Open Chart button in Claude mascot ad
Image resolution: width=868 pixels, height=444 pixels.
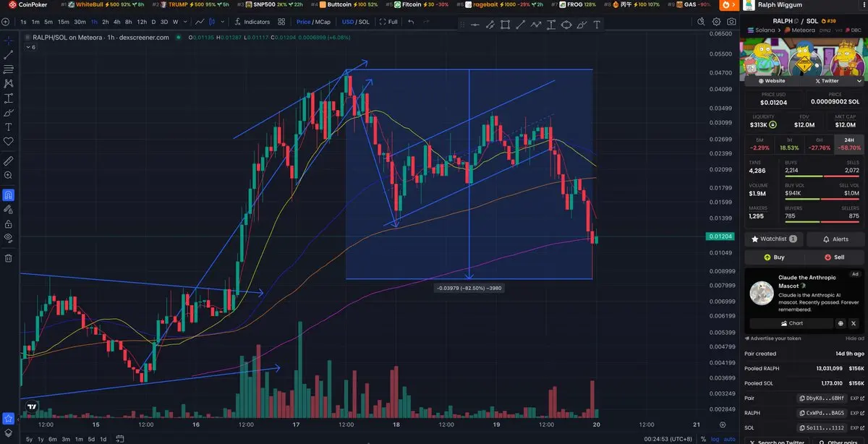[791, 323]
